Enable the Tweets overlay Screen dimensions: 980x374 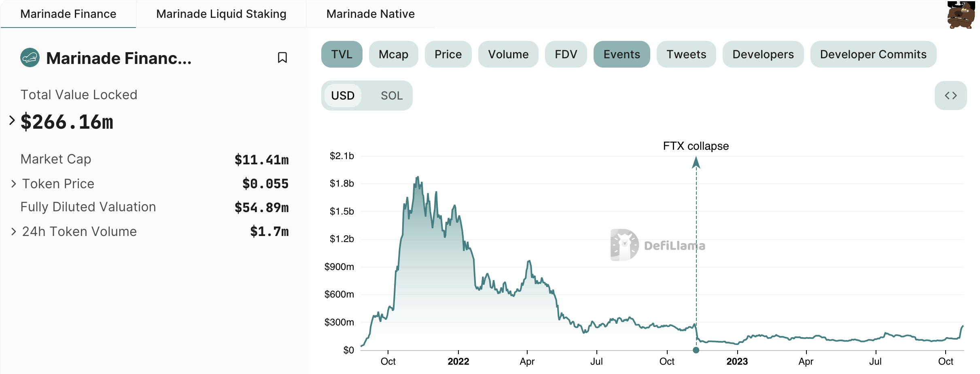coord(686,54)
